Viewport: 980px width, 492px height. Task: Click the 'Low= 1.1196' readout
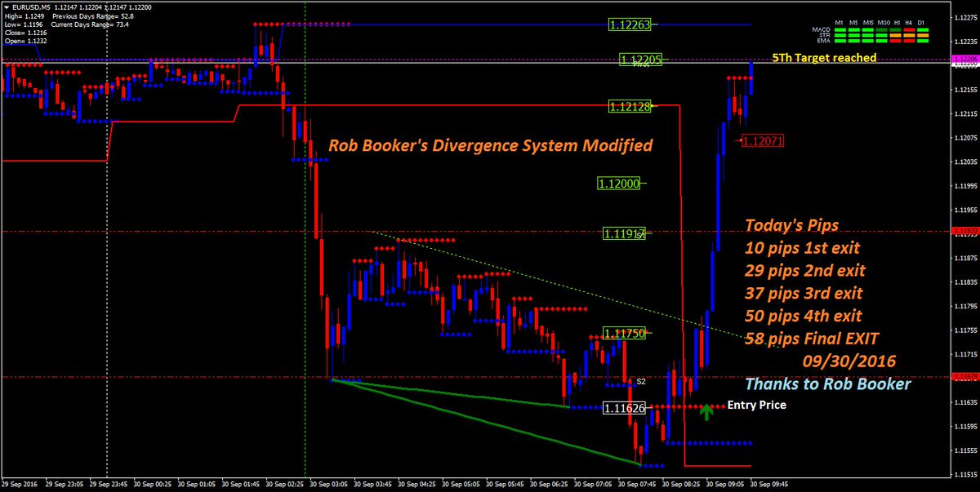click(x=24, y=24)
